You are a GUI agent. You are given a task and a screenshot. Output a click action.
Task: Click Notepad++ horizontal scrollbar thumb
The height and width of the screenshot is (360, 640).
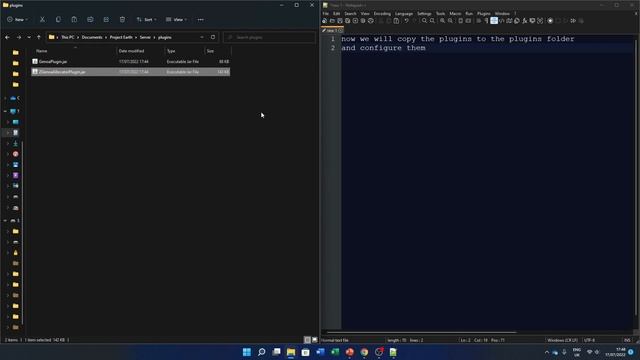(x=422, y=332)
